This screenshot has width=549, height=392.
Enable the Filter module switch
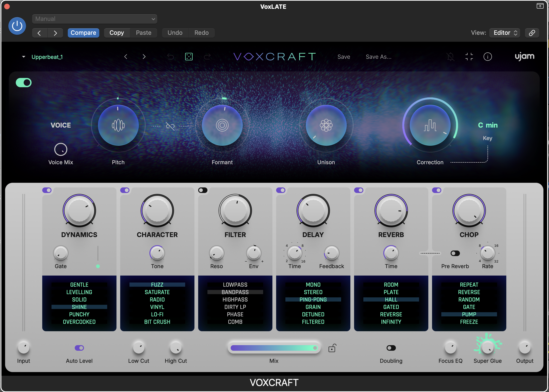(203, 190)
